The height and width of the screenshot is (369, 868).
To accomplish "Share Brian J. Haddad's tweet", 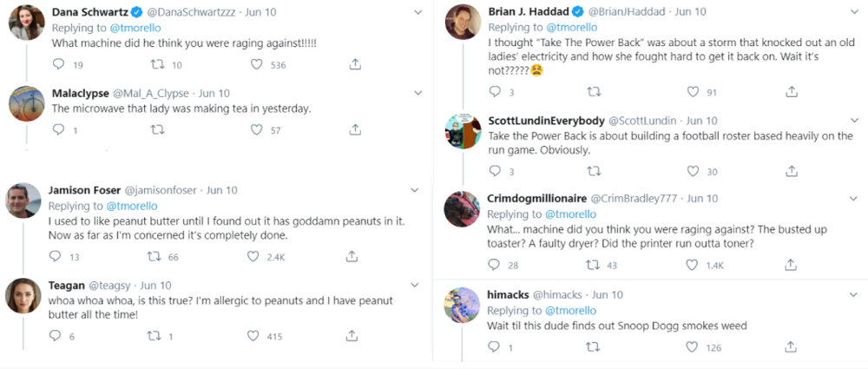I will pyautogui.click(x=792, y=91).
